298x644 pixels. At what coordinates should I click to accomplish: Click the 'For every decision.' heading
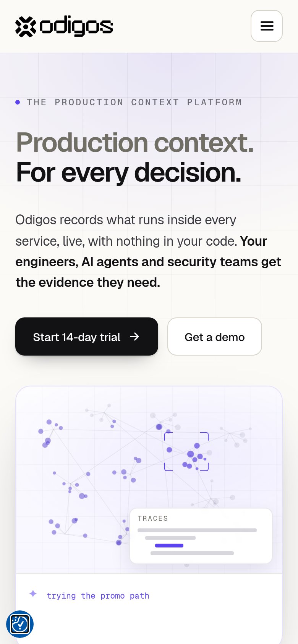click(x=129, y=172)
